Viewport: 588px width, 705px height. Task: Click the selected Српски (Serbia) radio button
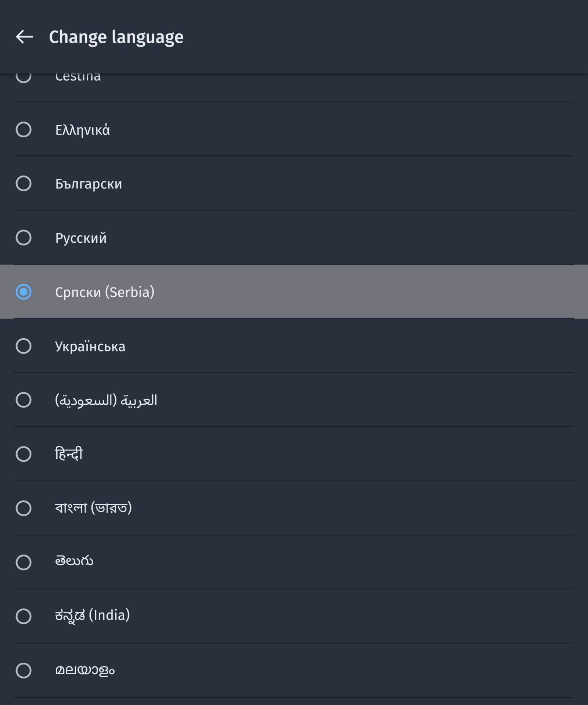(x=24, y=292)
